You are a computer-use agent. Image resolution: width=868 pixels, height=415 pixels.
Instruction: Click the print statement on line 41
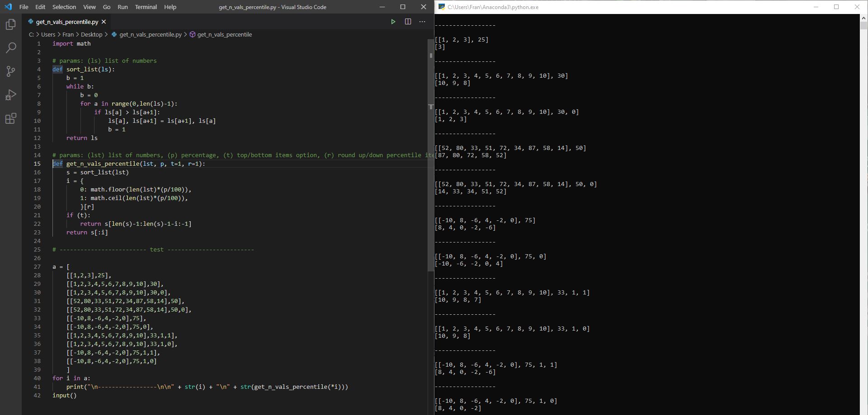(x=207, y=387)
